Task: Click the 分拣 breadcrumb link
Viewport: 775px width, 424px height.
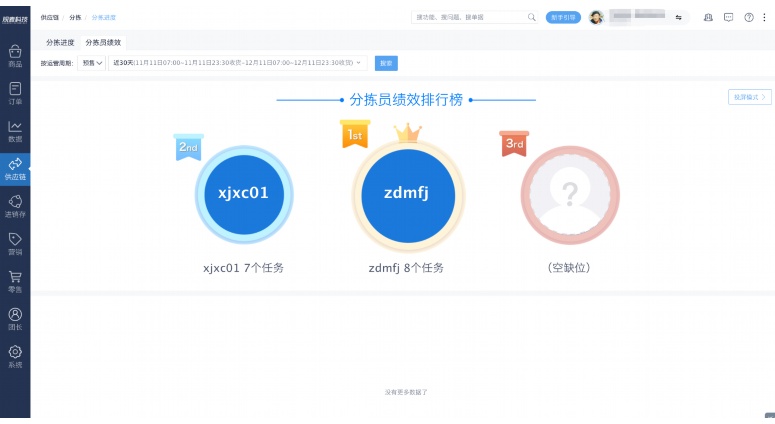Action: tap(75, 17)
